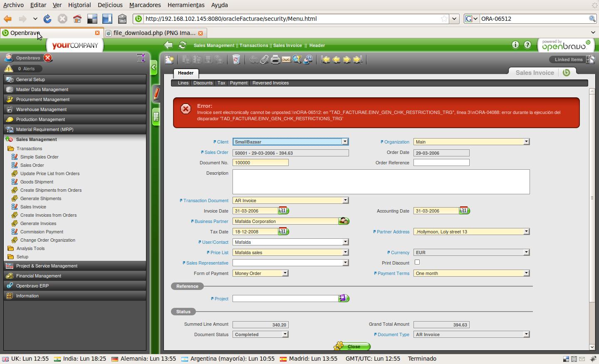Open the Transaction Document dropdown
Image resolution: width=599 pixels, height=364 pixels.
[x=345, y=201]
